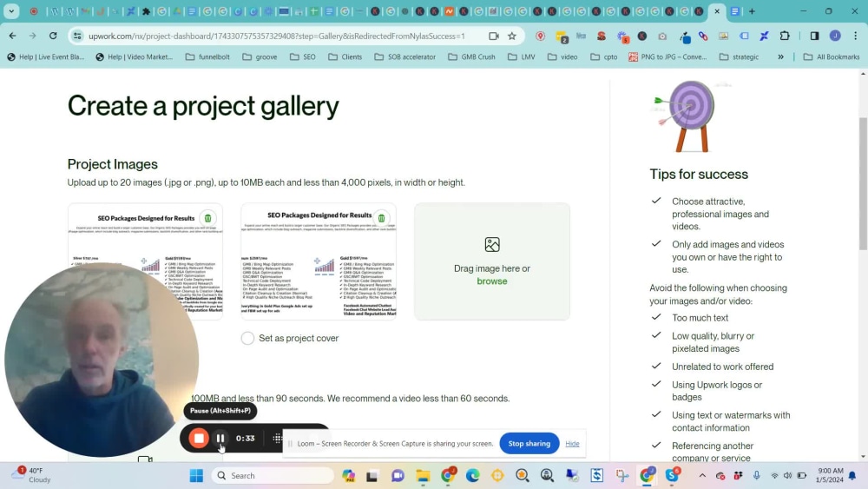Select Set as project cover radio
868x489 pixels.
coord(247,338)
